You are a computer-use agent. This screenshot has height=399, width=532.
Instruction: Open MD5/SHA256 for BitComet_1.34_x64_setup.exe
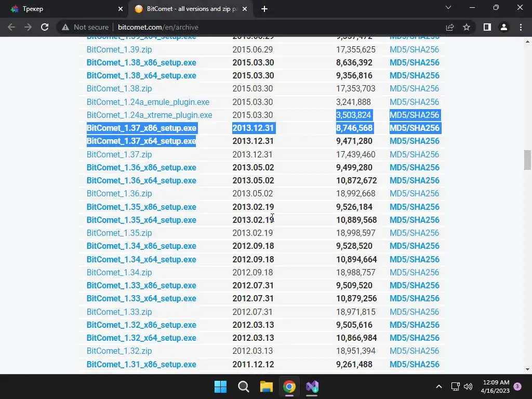pyautogui.click(x=414, y=260)
